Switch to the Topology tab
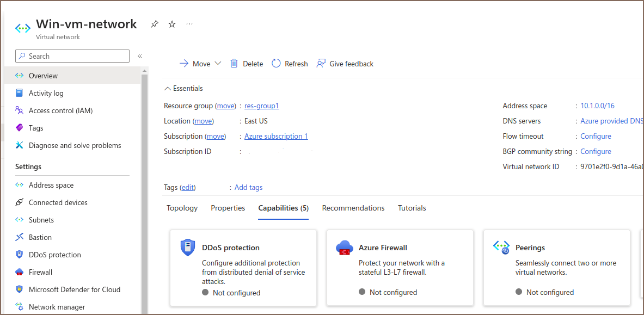The height and width of the screenshot is (315, 644). [182, 208]
